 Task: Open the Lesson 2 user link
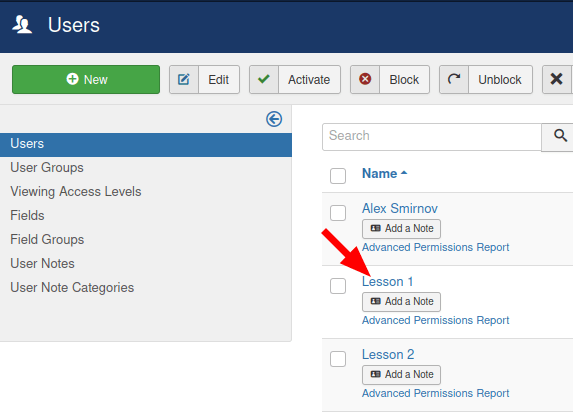coord(388,355)
